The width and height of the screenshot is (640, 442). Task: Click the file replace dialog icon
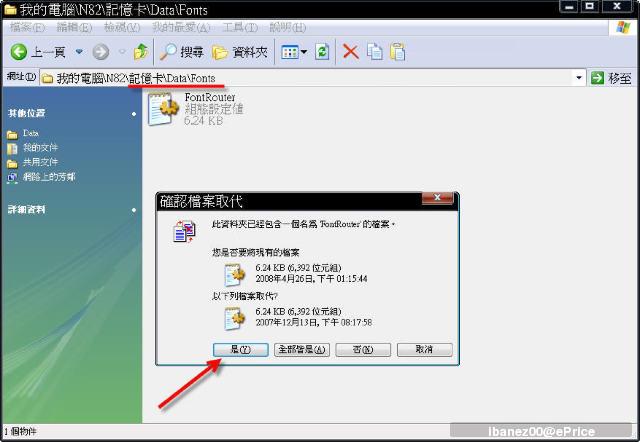click(x=184, y=231)
